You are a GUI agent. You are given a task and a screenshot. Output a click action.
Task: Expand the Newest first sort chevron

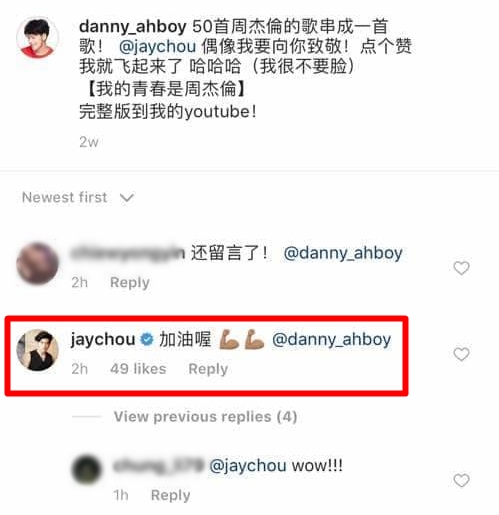tap(127, 198)
